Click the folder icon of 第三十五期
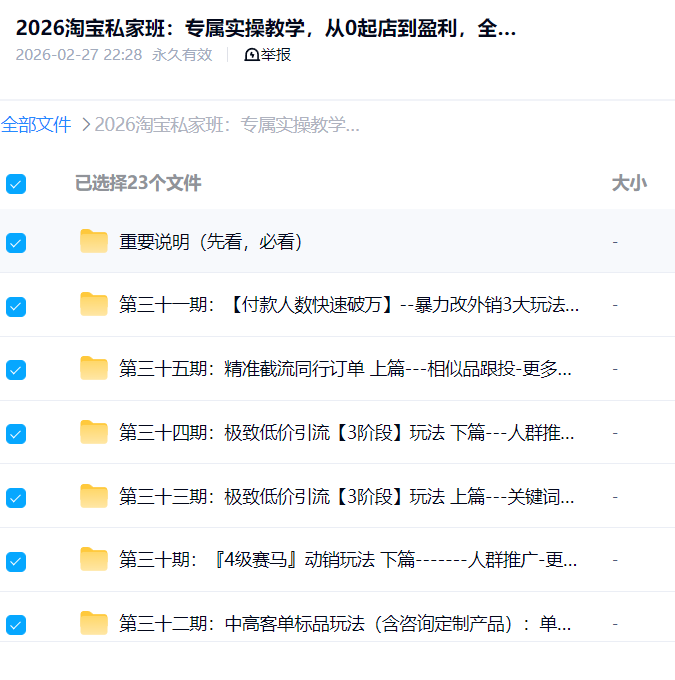 pos(94,369)
